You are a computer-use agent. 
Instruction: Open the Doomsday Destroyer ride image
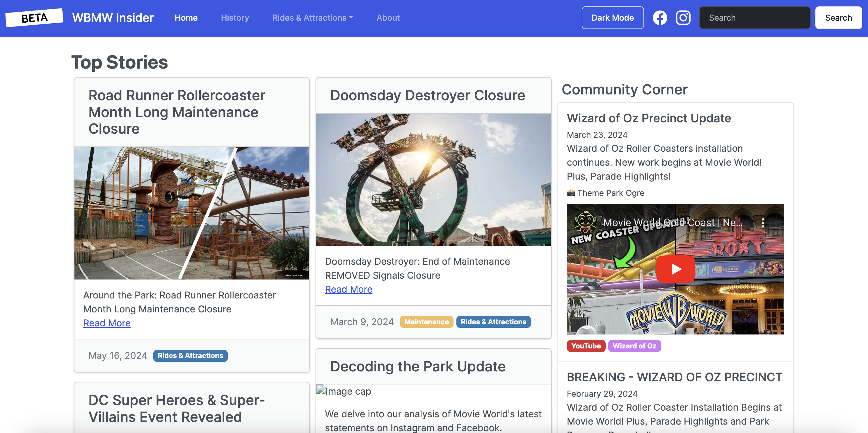point(433,180)
